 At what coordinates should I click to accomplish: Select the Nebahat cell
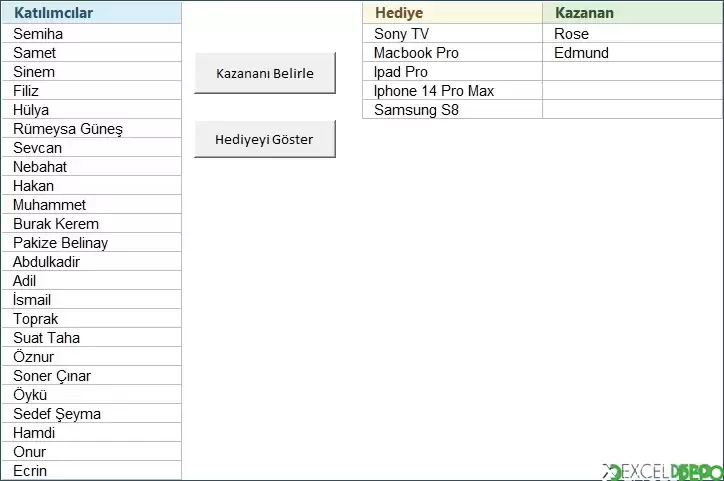91,166
